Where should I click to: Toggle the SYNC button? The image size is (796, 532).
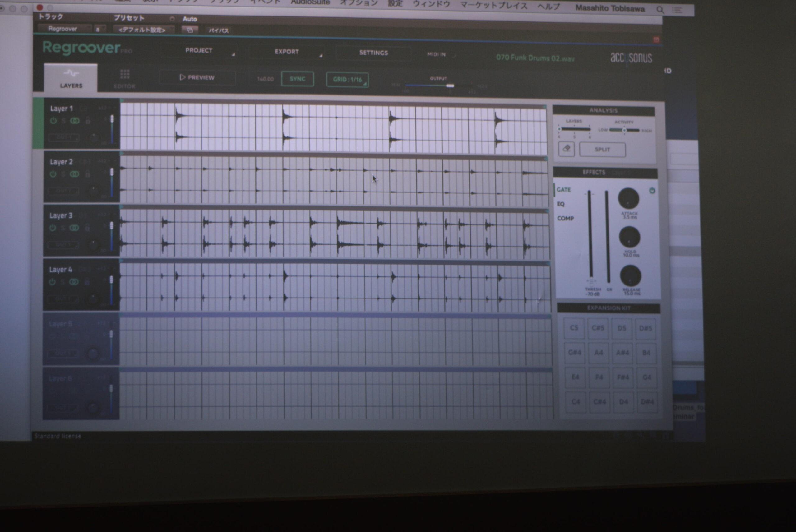pos(298,79)
